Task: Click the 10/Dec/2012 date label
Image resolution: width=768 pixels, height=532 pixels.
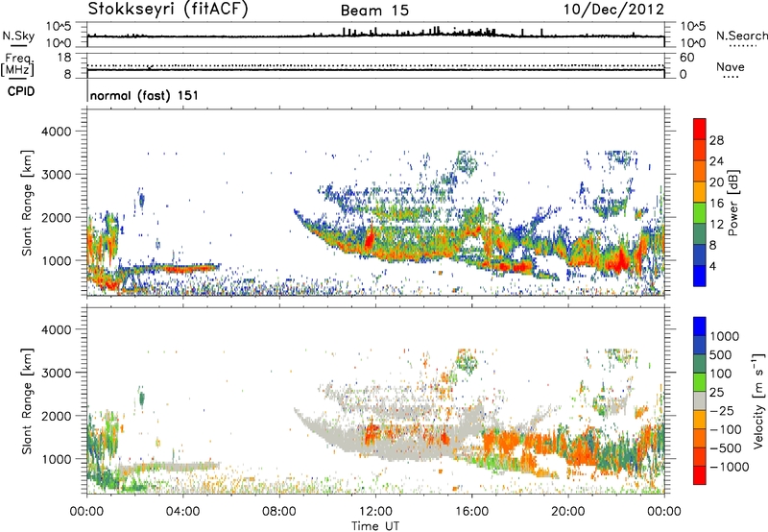Action: pos(613,10)
